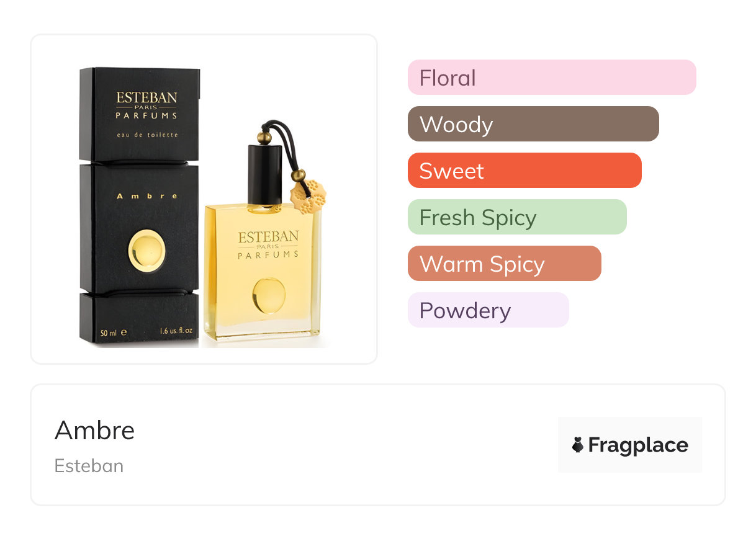756x536 pixels.
Task: Click the black cap of the perfume bottle
Action: (x=265, y=174)
